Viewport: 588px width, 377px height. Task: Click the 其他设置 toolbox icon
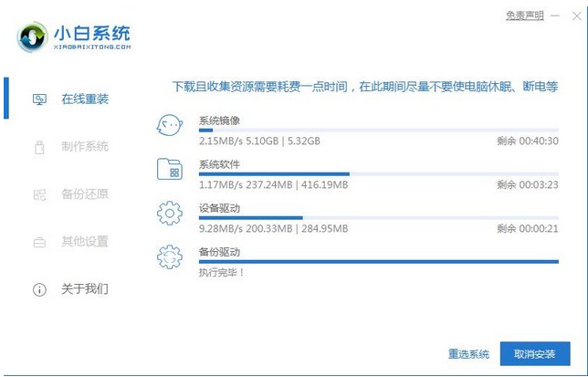tap(39, 242)
